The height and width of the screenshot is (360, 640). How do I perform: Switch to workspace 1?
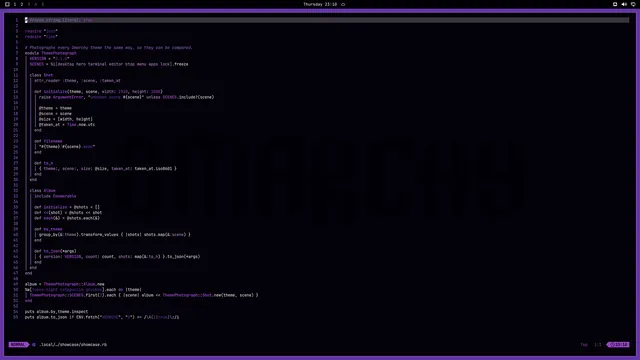click(x=15, y=4)
